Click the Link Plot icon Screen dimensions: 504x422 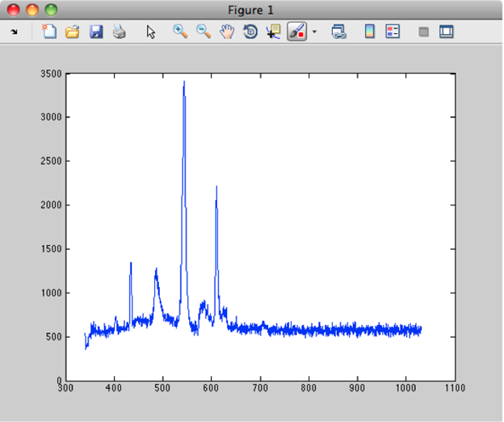338,32
